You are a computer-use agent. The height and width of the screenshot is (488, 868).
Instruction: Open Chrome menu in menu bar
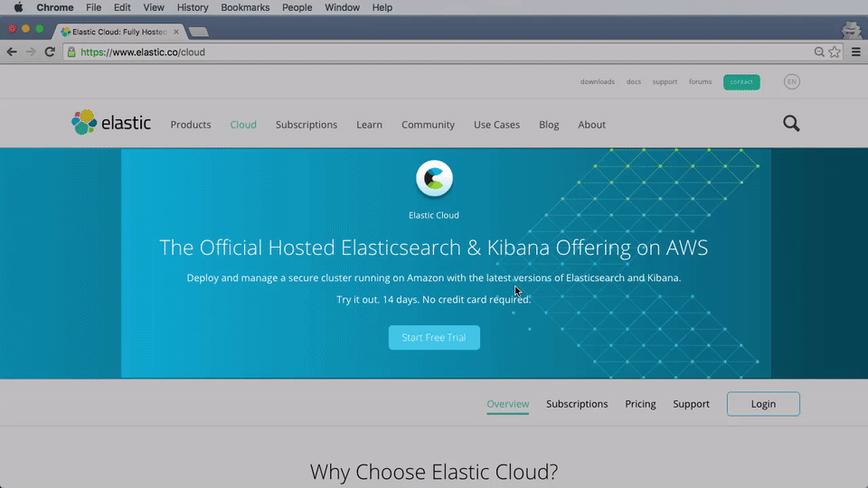click(55, 7)
